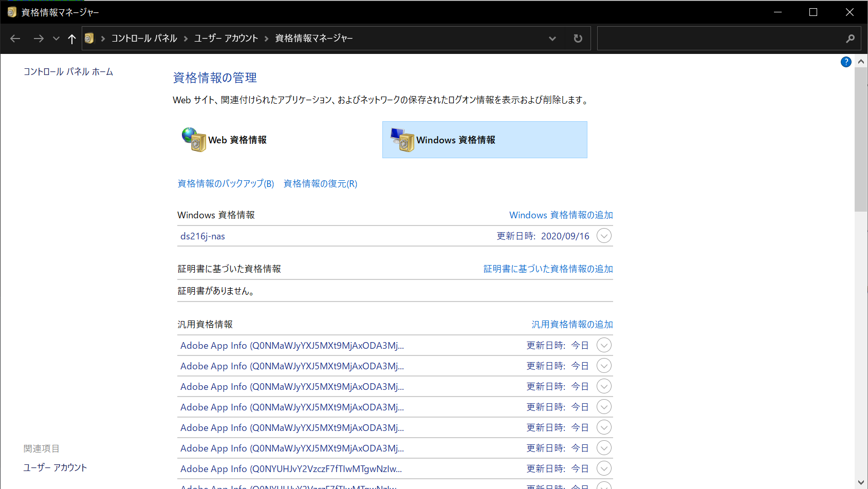The width and height of the screenshot is (868, 489).
Task: Open 資格情報のバックアップ(B) link
Action: (226, 183)
